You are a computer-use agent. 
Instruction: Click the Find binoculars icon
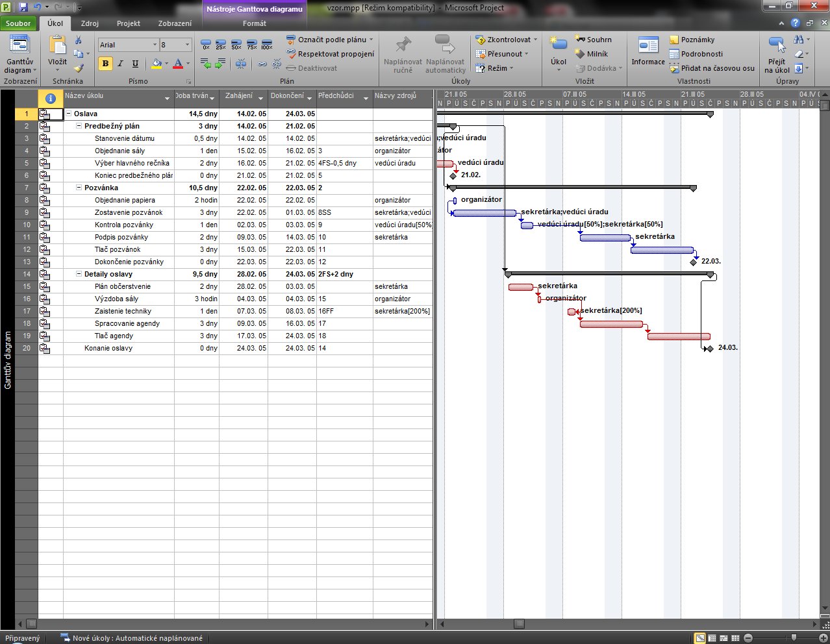point(799,40)
